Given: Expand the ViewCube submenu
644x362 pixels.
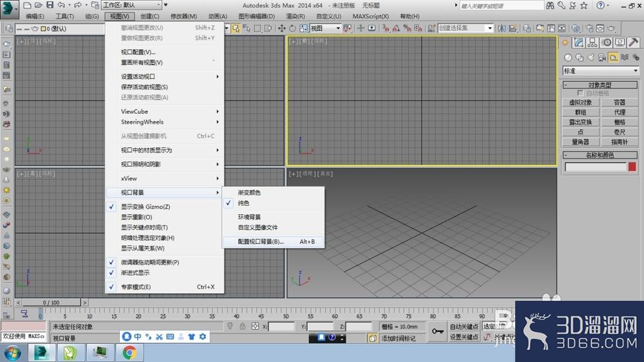Looking at the screenshot, I should point(164,111).
